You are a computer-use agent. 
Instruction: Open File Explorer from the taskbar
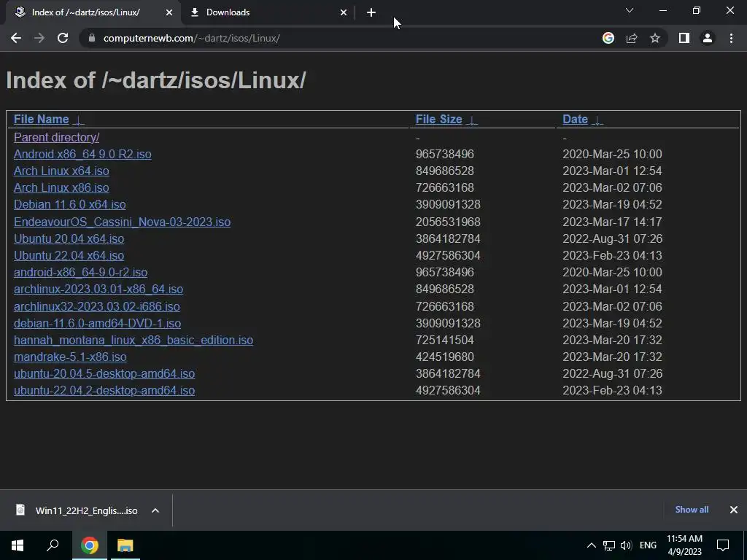[x=125, y=545]
